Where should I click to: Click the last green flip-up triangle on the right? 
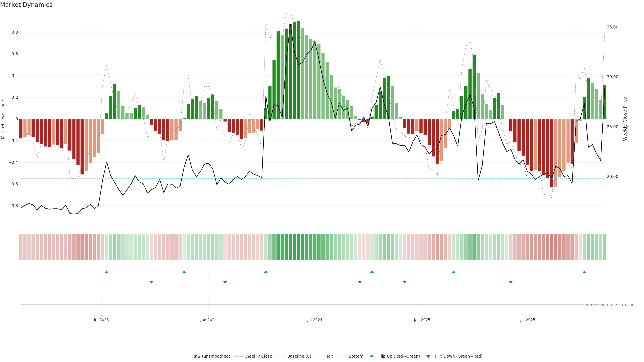(x=584, y=272)
